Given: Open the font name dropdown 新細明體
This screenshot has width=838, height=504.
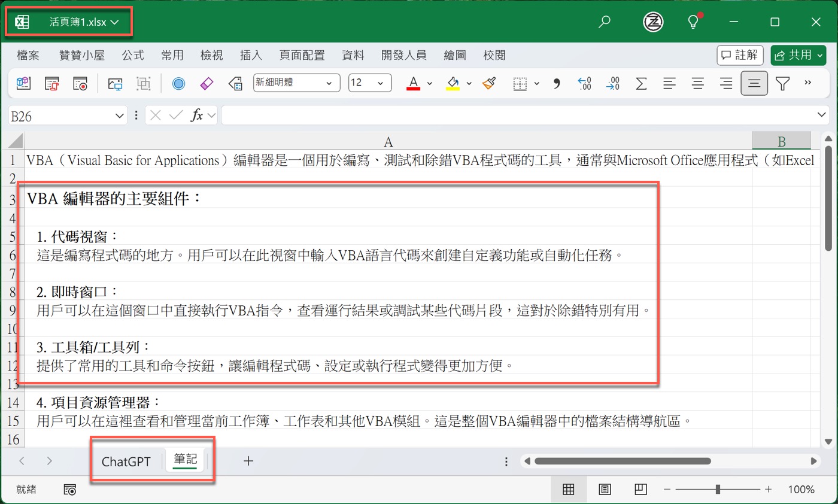Looking at the screenshot, I should pyautogui.click(x=296, y=83).
